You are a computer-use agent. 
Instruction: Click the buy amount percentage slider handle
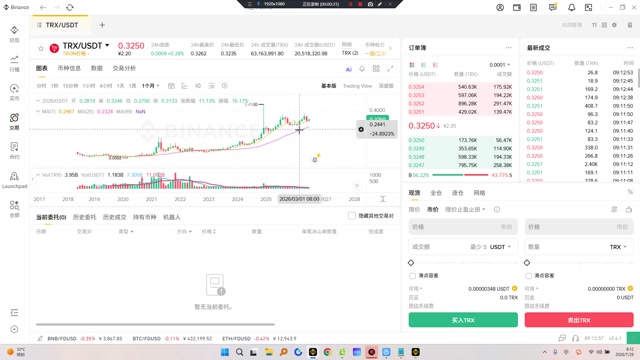tap(411, 263)
